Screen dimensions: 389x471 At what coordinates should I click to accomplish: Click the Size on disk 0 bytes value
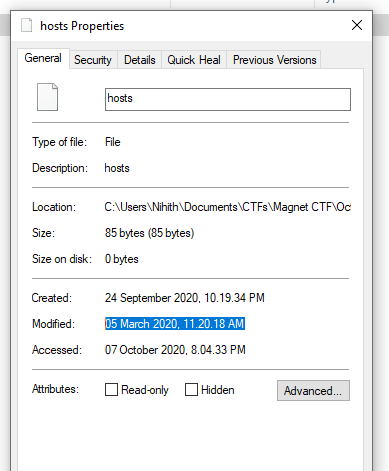122,259
